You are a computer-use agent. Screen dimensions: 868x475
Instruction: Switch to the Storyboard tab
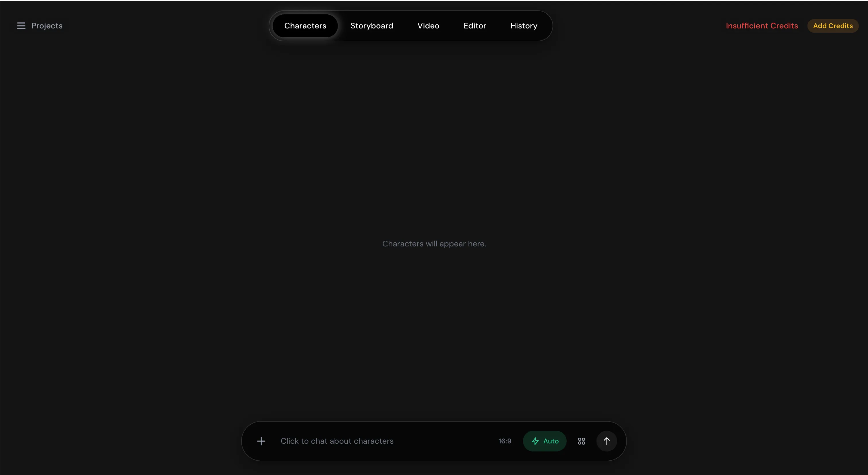(x=372, y=26)
